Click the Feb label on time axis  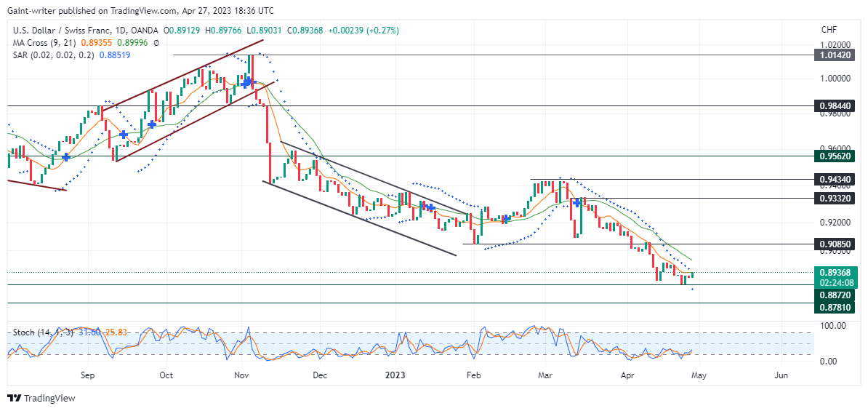point(473,375)
